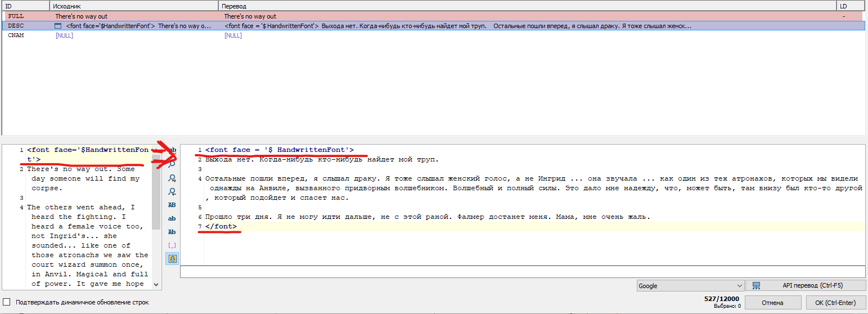Image resolution: width=868 pixels, height=314 pixels.
Task: Click the purple brackets icon
Action: tap(172, 245)
